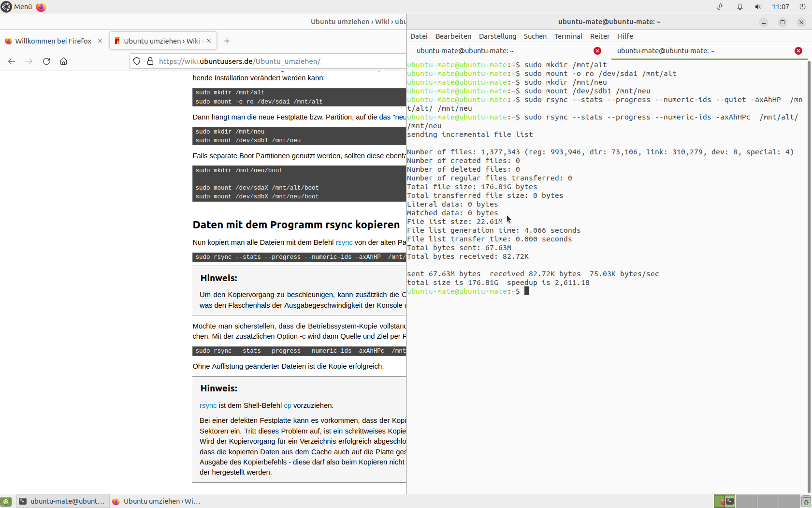Screen dimensions: 812x508
Task: Click the 'Number of created files: 0' line
Action: pyautogui.click(x=463, y=161)
